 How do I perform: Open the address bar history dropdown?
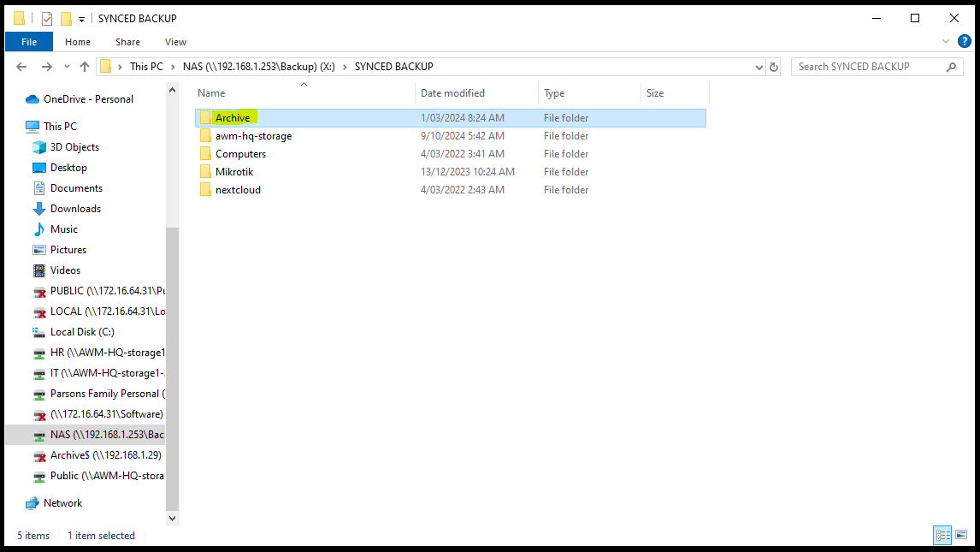[759, 67]
